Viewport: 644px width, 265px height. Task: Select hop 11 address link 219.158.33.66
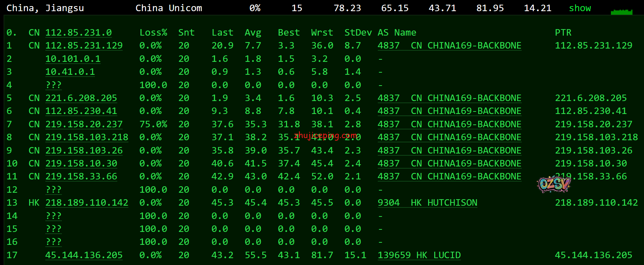[x=81, y=177]
